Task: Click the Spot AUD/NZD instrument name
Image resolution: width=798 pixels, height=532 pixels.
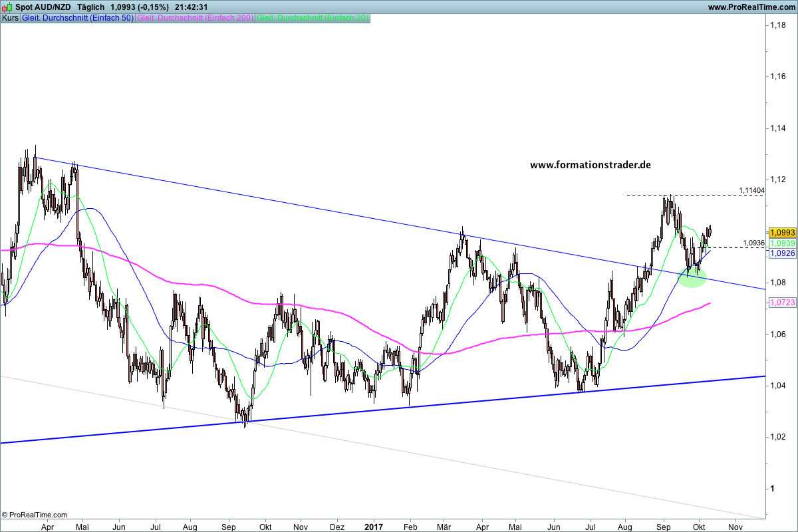Action: click(x=43, y=7)
